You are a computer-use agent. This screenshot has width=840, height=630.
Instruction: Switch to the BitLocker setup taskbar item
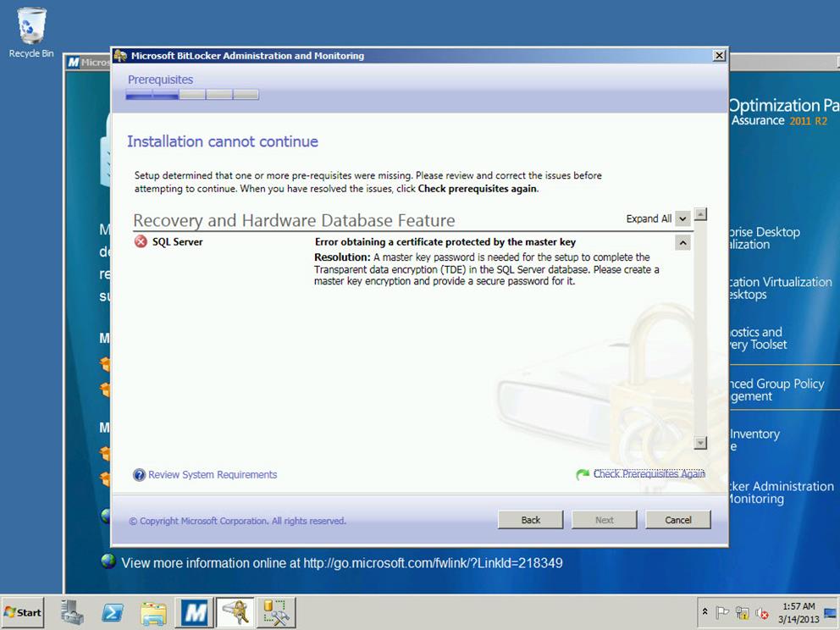[x=235, y=611]
